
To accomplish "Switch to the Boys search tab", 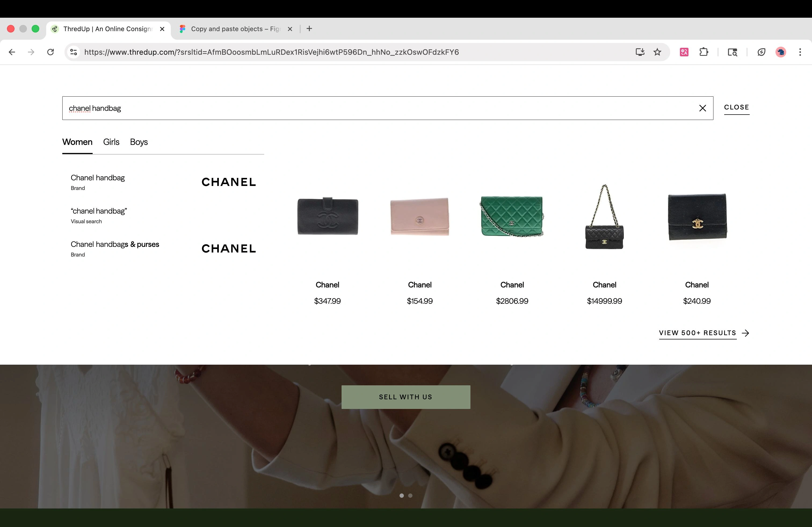I will 139,142.
